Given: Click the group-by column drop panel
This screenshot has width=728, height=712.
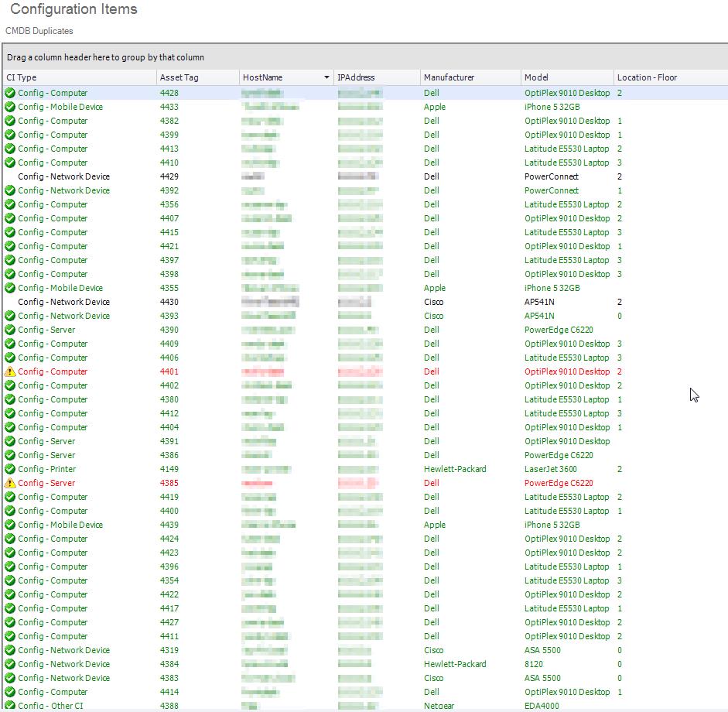Looking at the screenshot, I should tap(364, 57).
